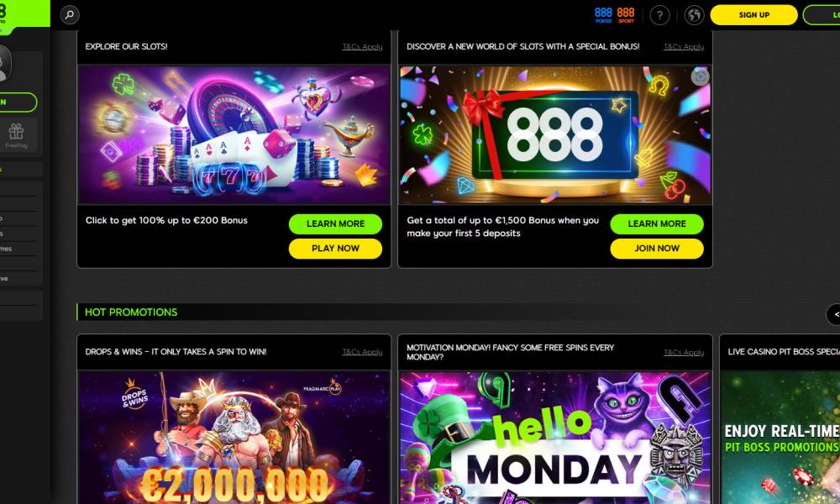Open T&Cs Apply on Motivation Monday card

(684, 352)
